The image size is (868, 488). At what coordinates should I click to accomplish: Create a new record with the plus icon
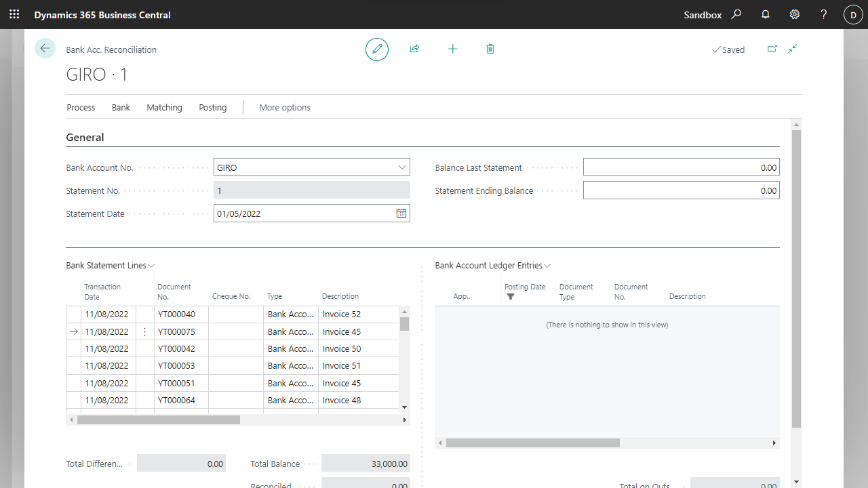point(453,49)
